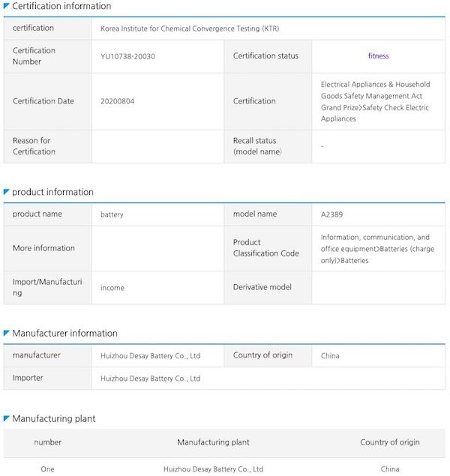This screenshot has height=476, width=450.
Task: Click the battery product name value
Action: (112, 214)
